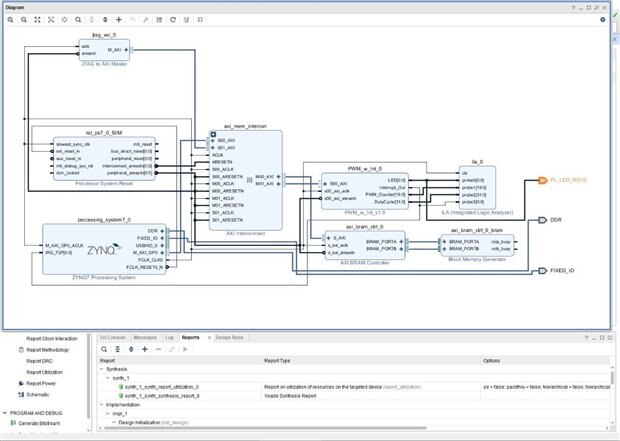Open the synth_1_synth_report_utilization_0 report
Viewport: 620px width, 441px height.
(x=162, y=386)
